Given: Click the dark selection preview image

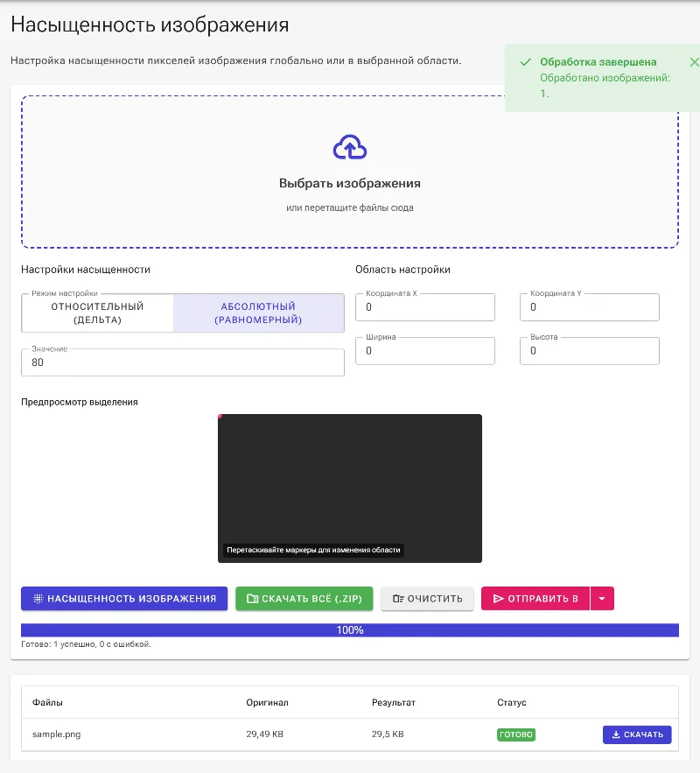Looking at the screenshot, I should (350, 488).
